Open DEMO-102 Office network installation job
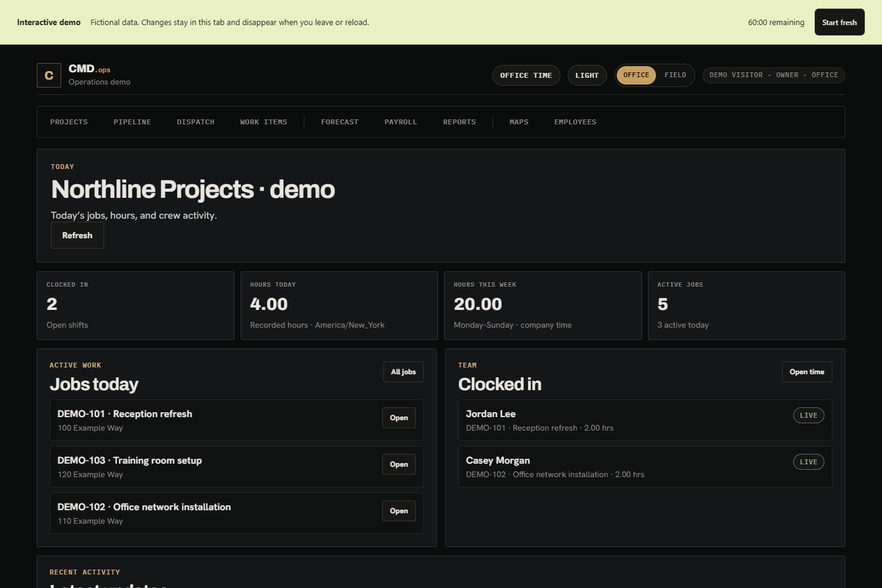 [x=399, y=511]
